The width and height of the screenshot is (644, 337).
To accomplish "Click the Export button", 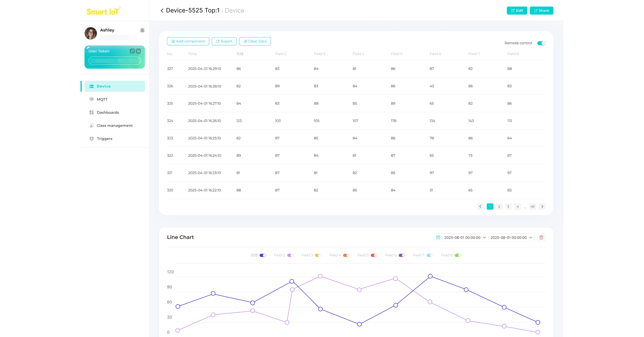I will click(x=224, y=41).
